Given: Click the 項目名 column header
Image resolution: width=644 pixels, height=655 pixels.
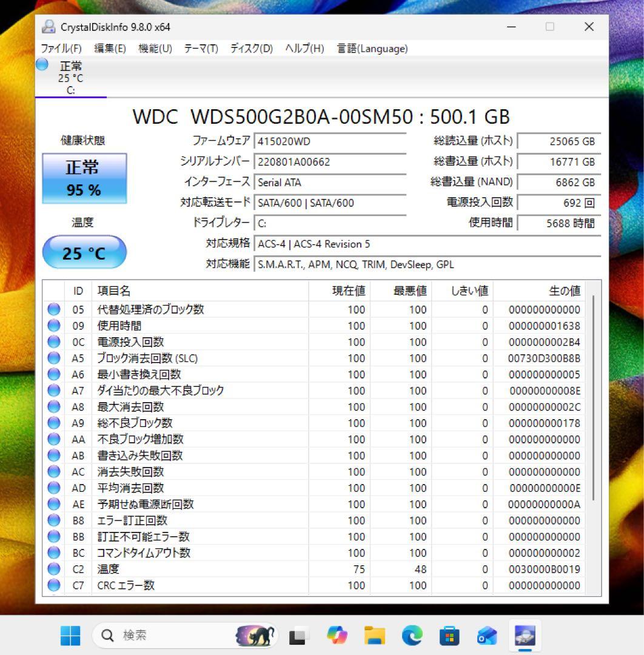Looking at the screenshot, I should pyautogui.click(x=200, y=291).
